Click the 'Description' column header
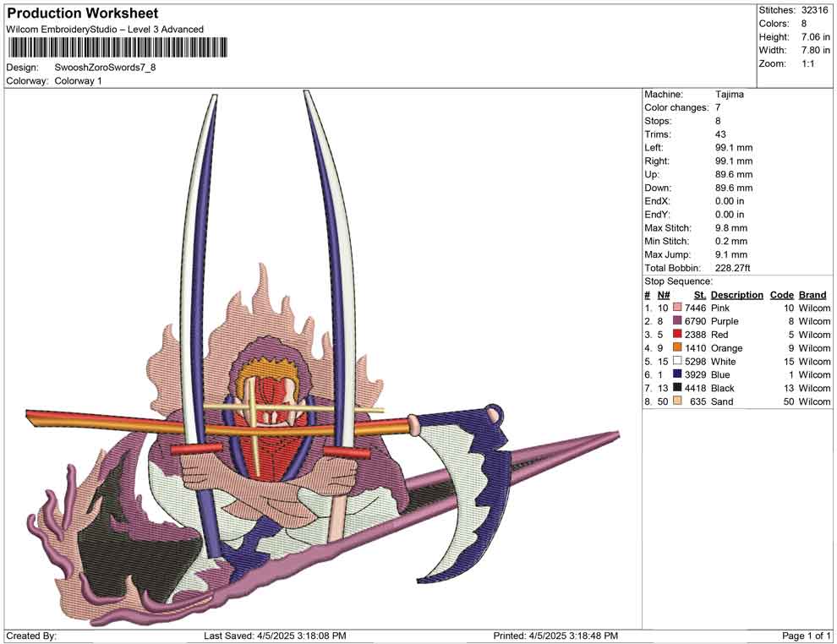This screenshot has height=644, width=837. (x=737, y=294)
